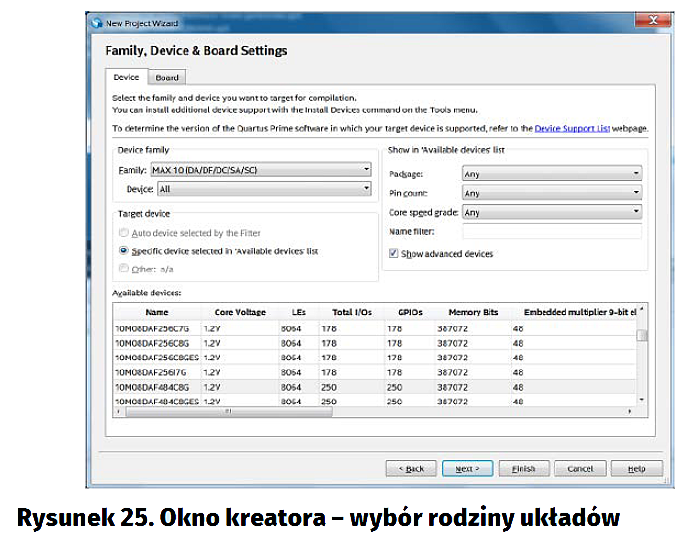This screenshot has width=688, height=540.
Task: Choose Specific device selected in list option
Action: tap(124, 251)
